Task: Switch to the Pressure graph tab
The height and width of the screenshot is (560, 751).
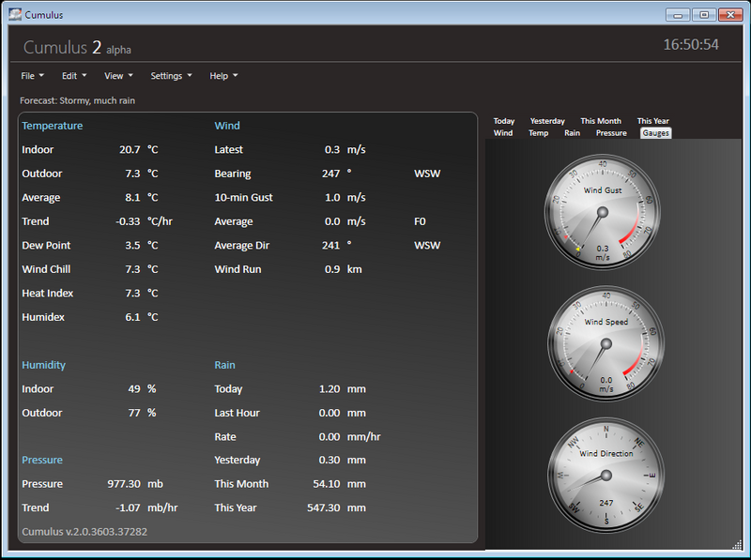Action: pyautogui.click(x=611, y=133)
